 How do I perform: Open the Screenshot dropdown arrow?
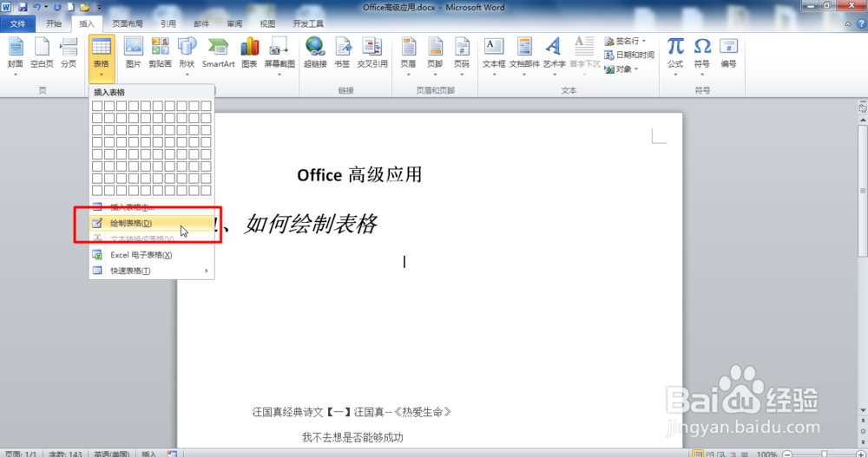coord(279,74)
